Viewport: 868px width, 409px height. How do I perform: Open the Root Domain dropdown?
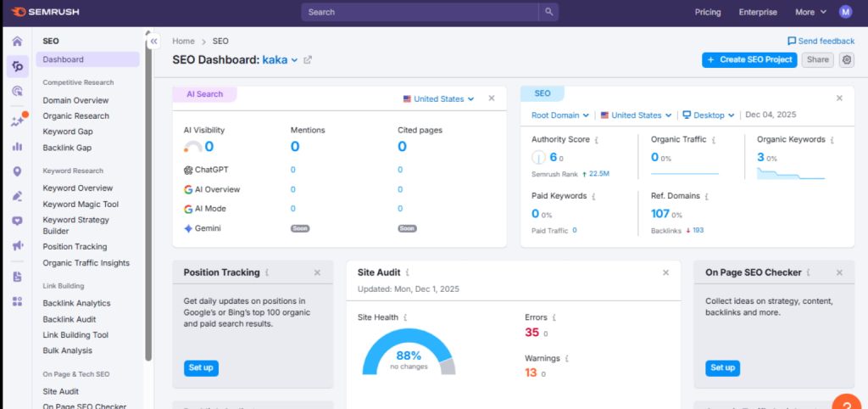[560, 115]
